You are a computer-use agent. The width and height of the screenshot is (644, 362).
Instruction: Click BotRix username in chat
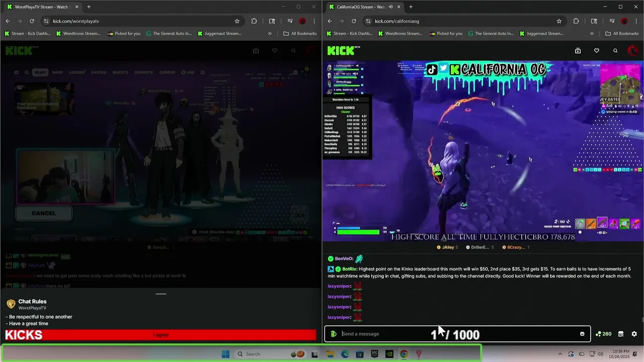pos(350,269)
